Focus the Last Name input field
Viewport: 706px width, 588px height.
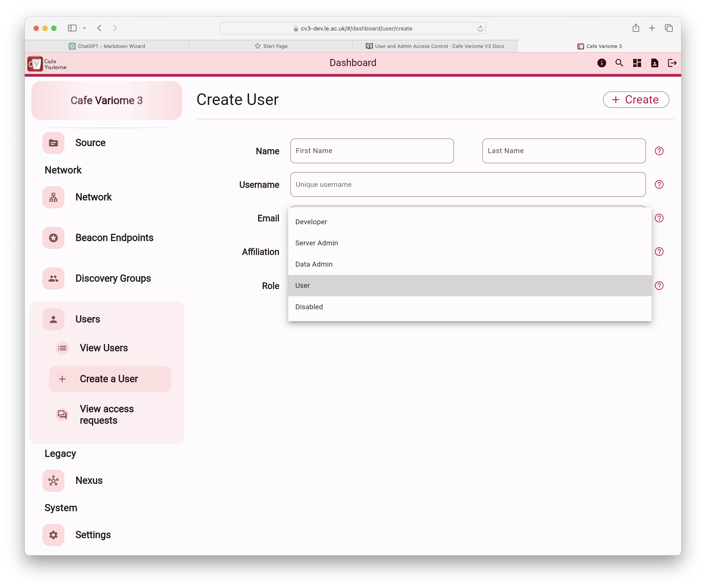(564, 151)
